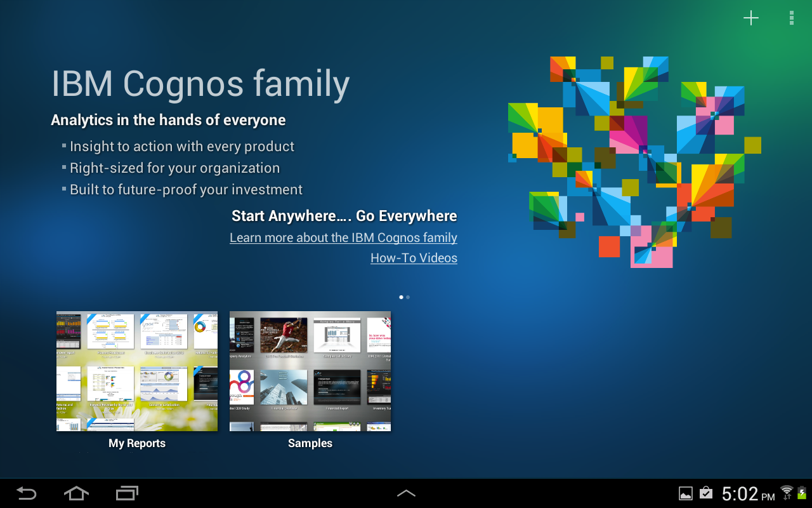Tap the IBM Cognos family heading
Image resolution: width=812 pixels, height=508 pixels.
tap(200, 84)
